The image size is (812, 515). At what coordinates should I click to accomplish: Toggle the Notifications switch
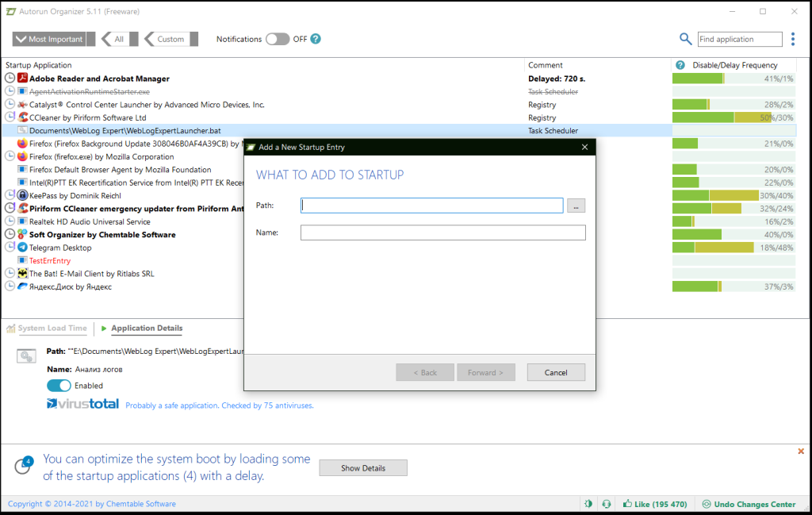tap(278, 39)
